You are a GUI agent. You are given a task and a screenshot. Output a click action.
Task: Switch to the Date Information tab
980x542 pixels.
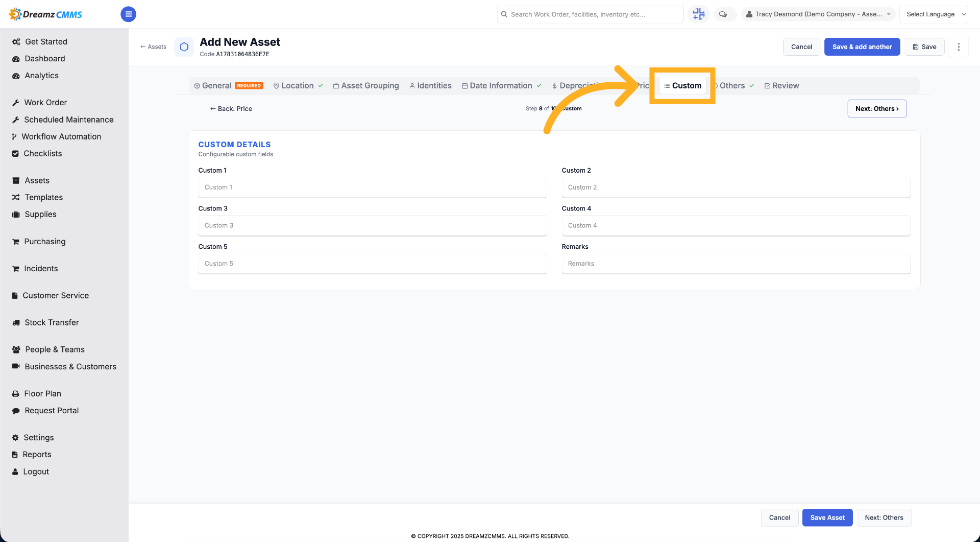point(501,85)
